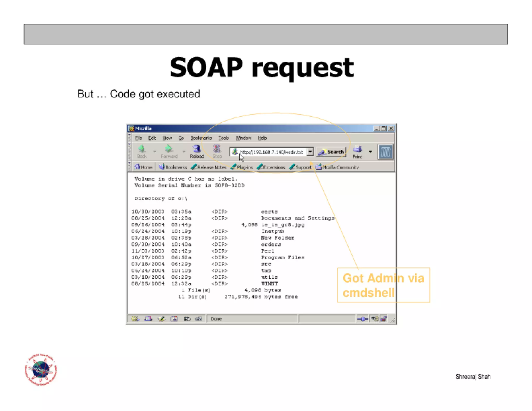Click the 'Directory of c:\' line
Viewport: 532px width, 411px height.
(x=161, y=198)
